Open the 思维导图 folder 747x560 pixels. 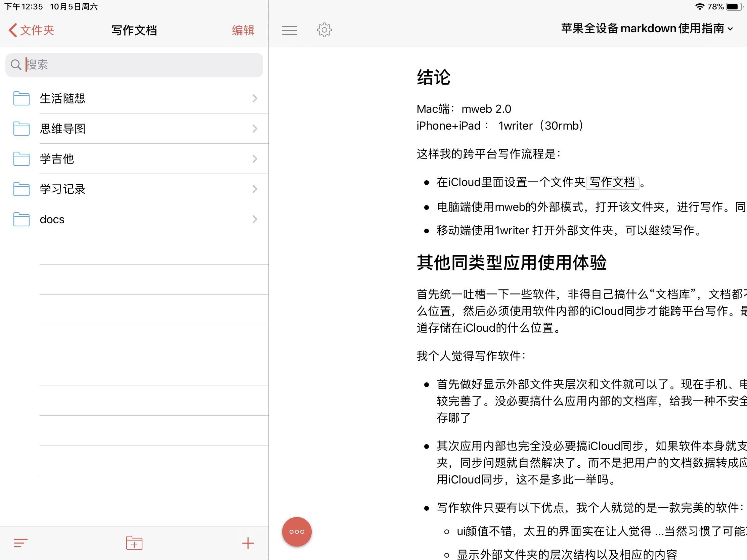[134, 129]
